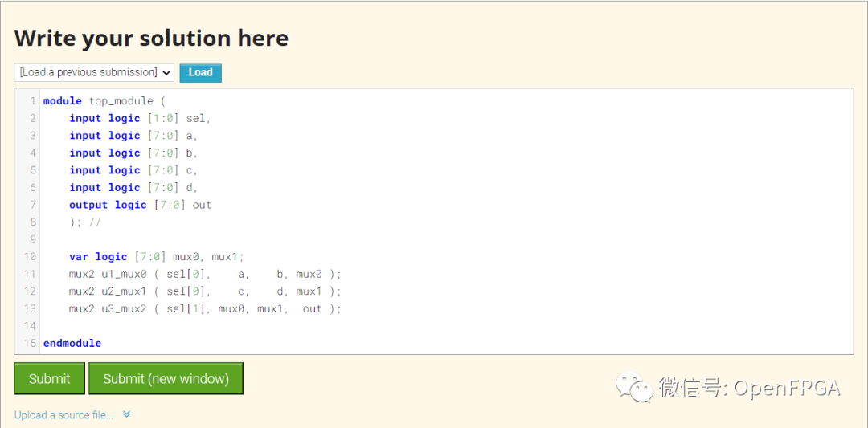
Task: Click line number 10 in the editor gutter
Action: (x=30, y=257)
